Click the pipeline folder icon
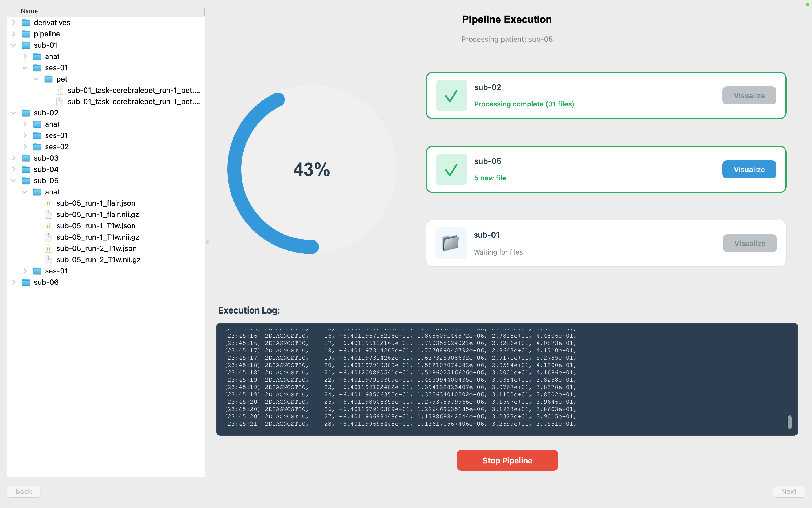The width and height of the screenshot is (812, 508). pos(26,34)
